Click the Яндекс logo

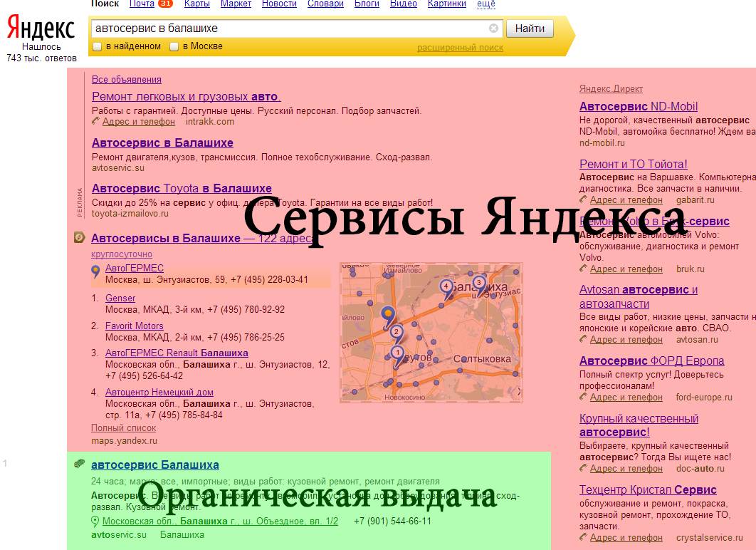click(x=41, y=28)
